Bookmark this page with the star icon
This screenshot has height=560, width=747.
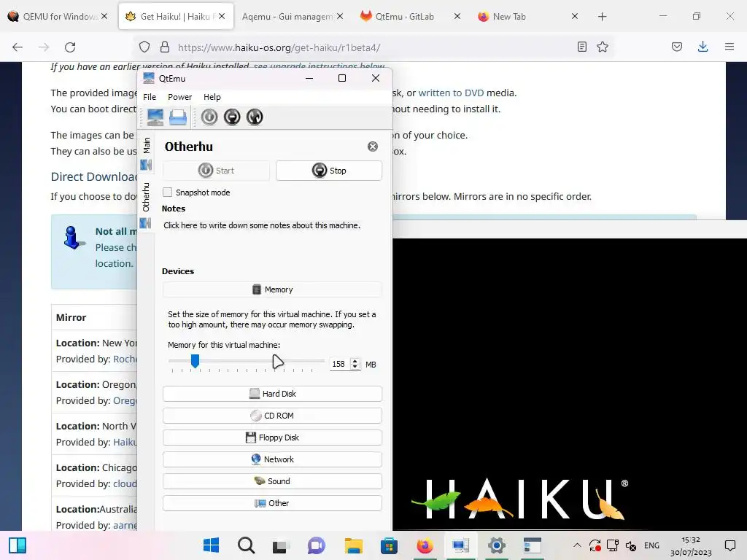(x=603, y=47)
